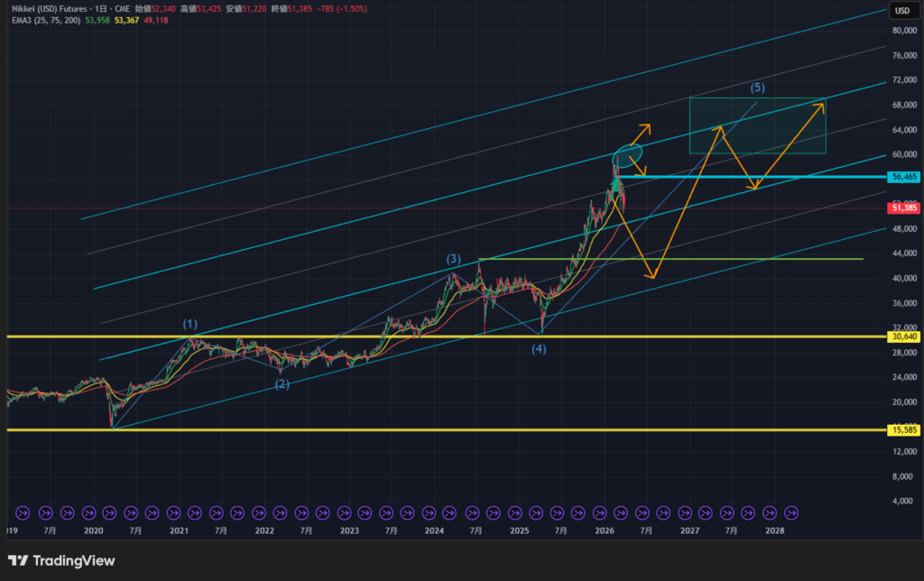This screenshot has height=581, width=924.
Task: Click the yellow 30,640 price level label
Action: pos(903,337)
